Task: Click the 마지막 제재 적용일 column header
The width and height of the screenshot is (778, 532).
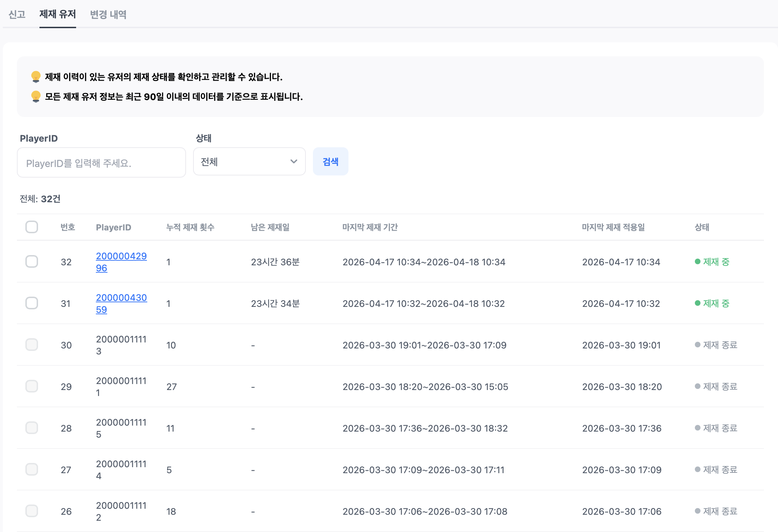Action: point(613,227)
